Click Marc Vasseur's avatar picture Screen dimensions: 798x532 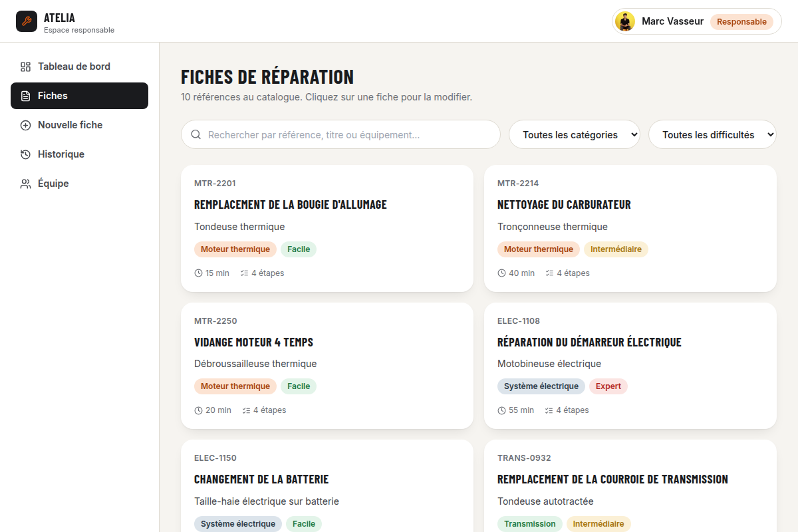click(625, 21)
